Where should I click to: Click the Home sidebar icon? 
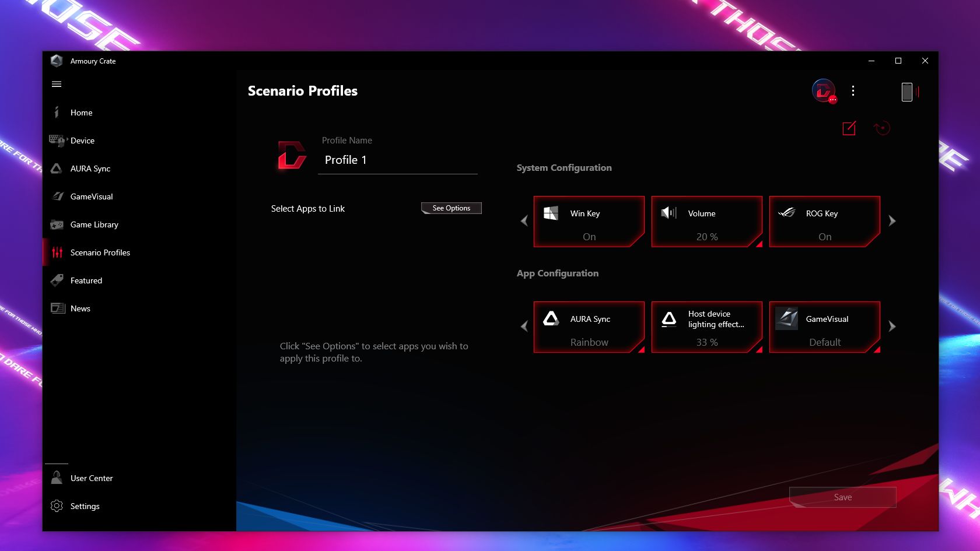click(57, 112)
